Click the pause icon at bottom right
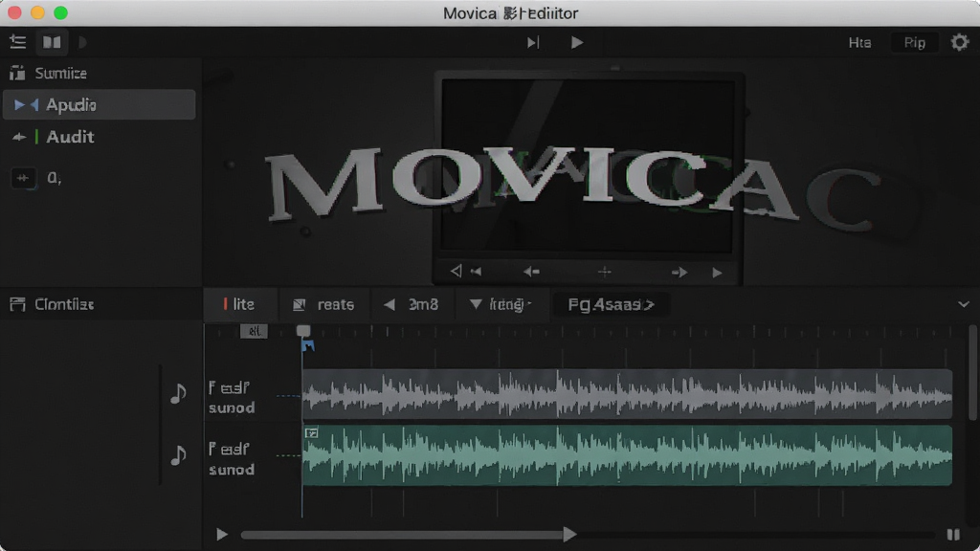Screen dimensions: 980x551 point(952,535)
